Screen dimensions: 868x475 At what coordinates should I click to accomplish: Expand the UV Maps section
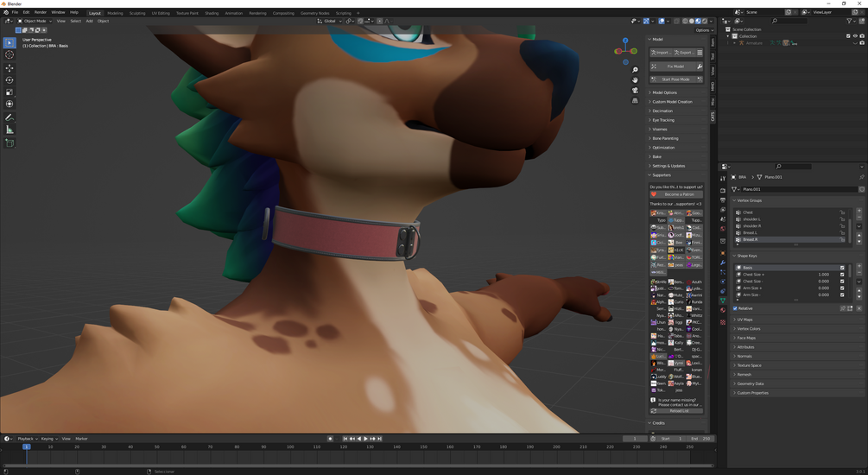(744, 320)
